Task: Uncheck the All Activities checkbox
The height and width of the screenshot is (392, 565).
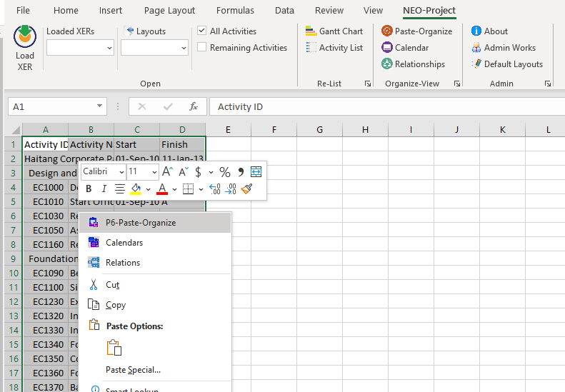Action: point(201,31)
